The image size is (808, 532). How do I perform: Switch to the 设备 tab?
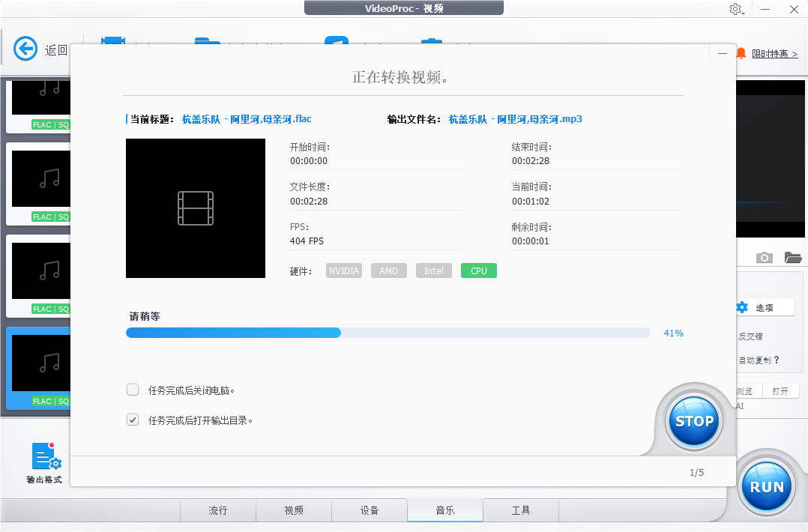point(369,510)
